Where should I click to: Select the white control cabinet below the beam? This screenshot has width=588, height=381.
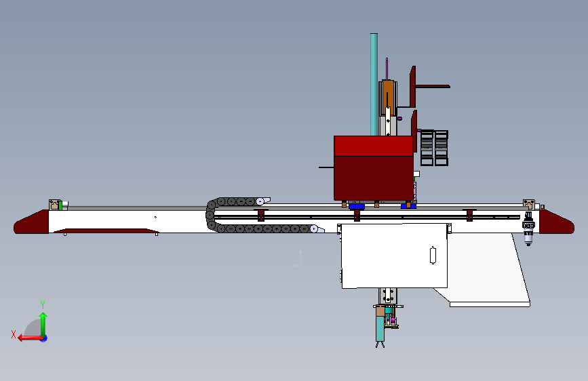click(x=394, y=256)
